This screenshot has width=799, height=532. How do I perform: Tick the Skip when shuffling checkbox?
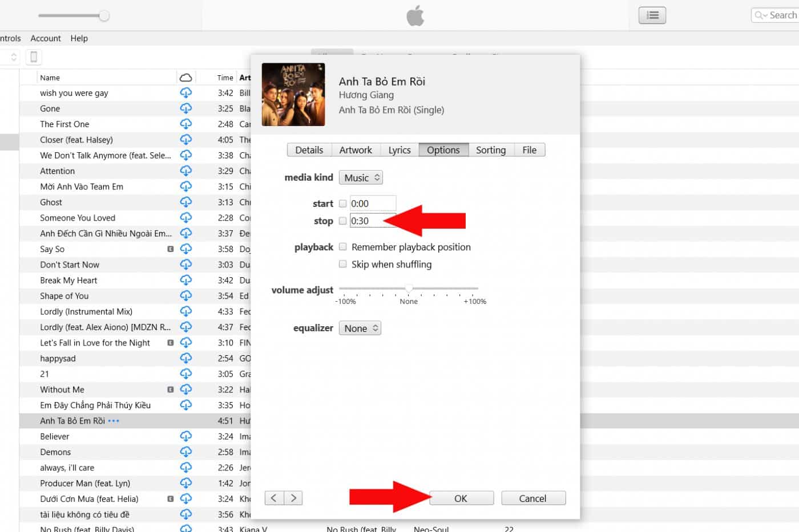(343, 264)
